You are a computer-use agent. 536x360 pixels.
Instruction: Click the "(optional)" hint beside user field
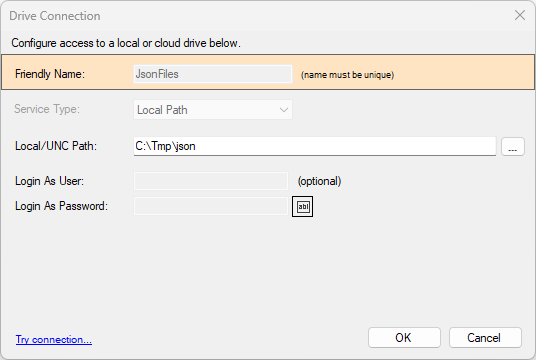(x=319, y=181)
